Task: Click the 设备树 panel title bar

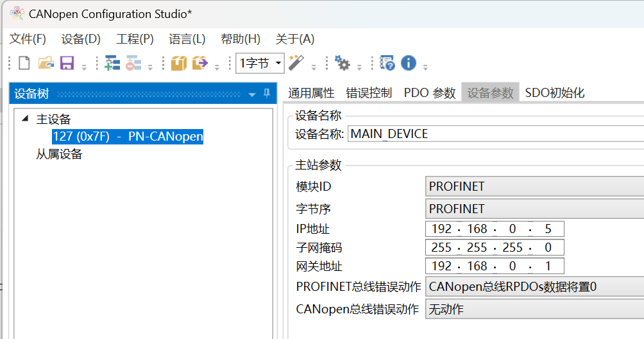Action: pos(142,94)
